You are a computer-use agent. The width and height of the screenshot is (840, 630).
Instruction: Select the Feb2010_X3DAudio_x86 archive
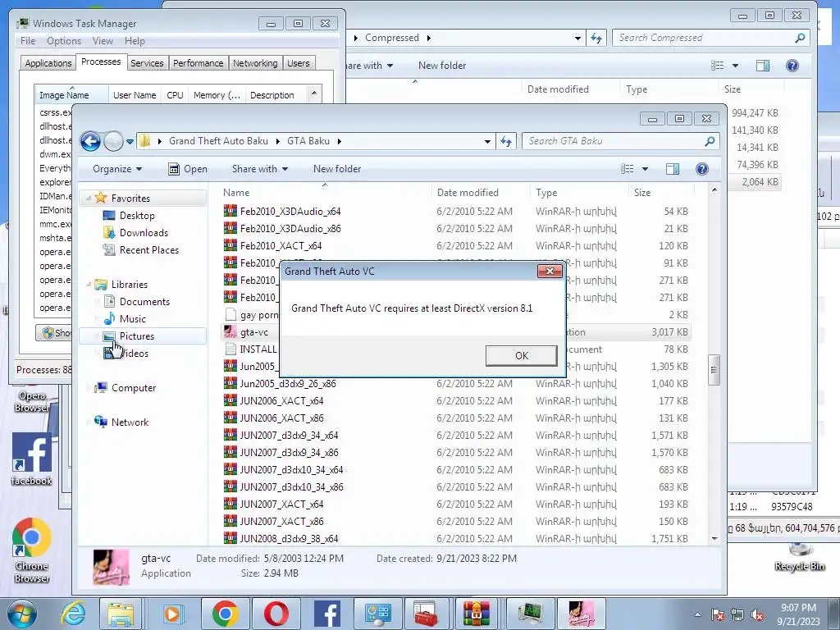pyautogui.click(x=290, y=228)
